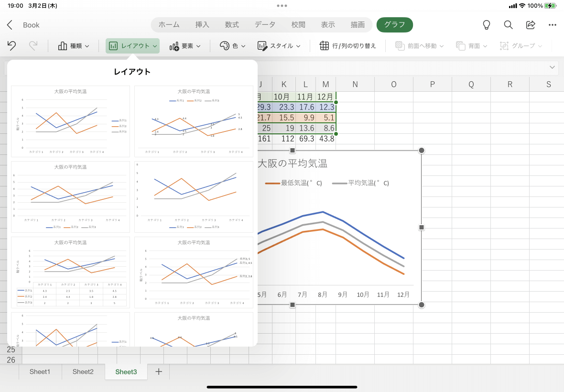Switch to the 挿入 ribbon tab

click(x=202, y=25)
